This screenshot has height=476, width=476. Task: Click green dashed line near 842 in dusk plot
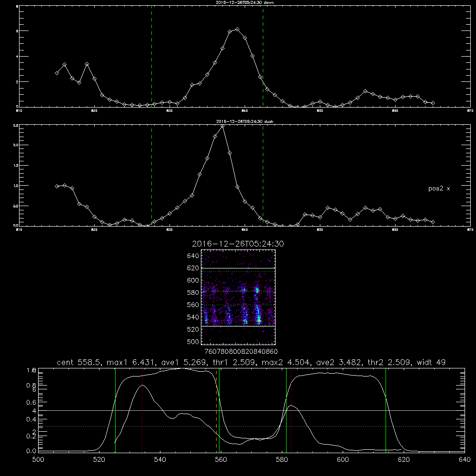(263, 175)
